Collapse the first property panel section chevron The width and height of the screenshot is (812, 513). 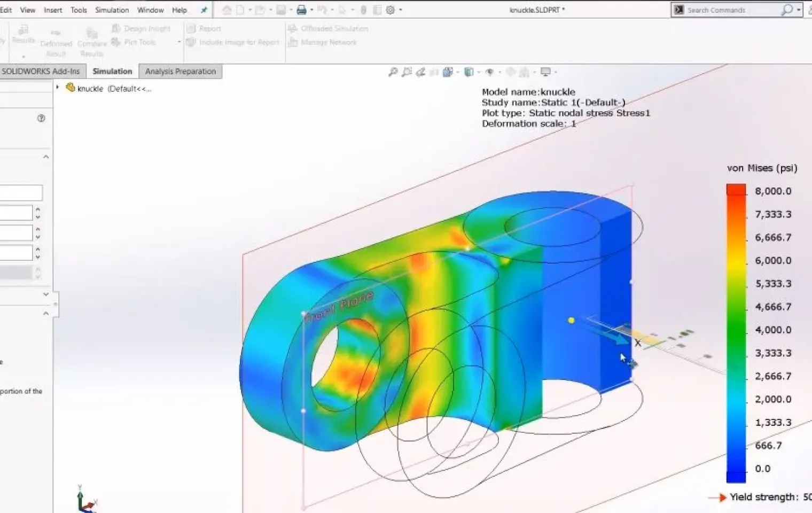tap(46, 157)
